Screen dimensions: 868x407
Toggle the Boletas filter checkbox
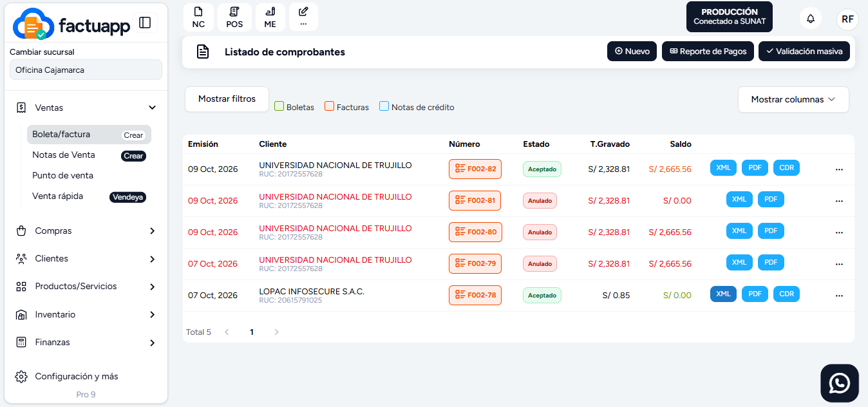279,106
